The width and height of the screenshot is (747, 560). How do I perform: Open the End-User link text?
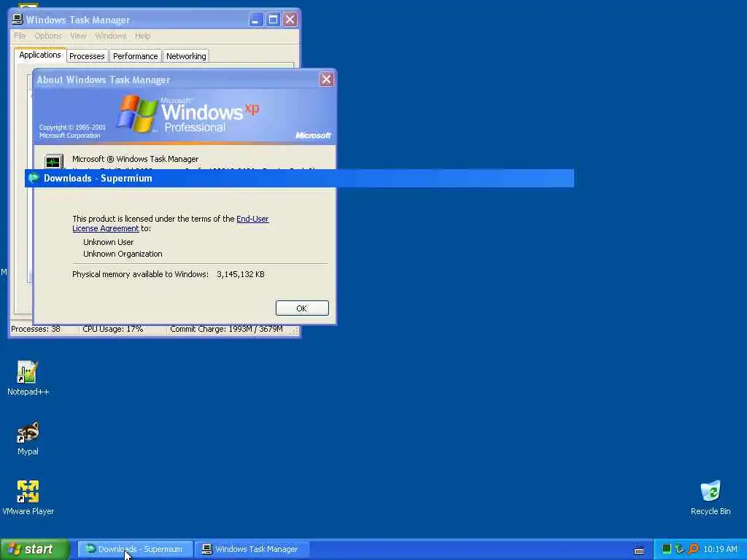[x=252, y=219]
